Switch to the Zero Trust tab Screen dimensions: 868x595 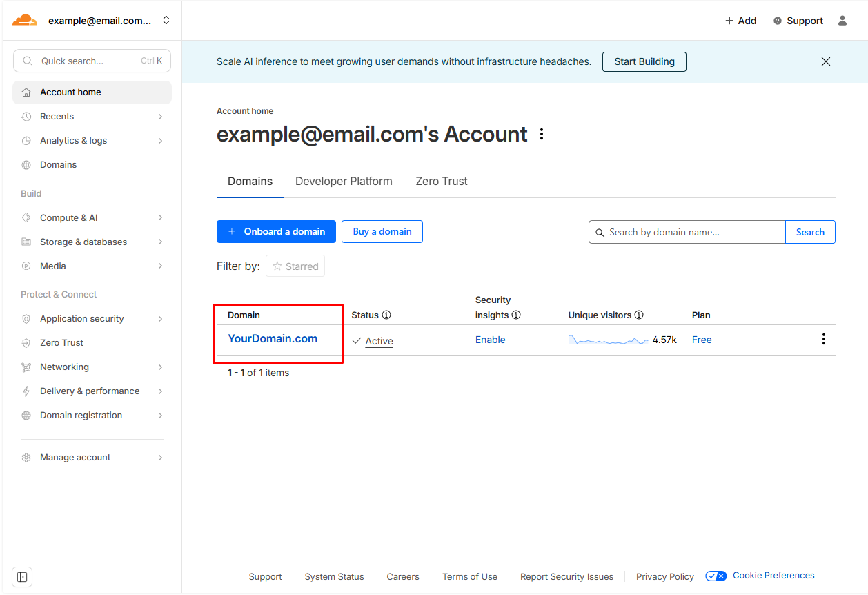pyautogui.click(x=441, y=182)
